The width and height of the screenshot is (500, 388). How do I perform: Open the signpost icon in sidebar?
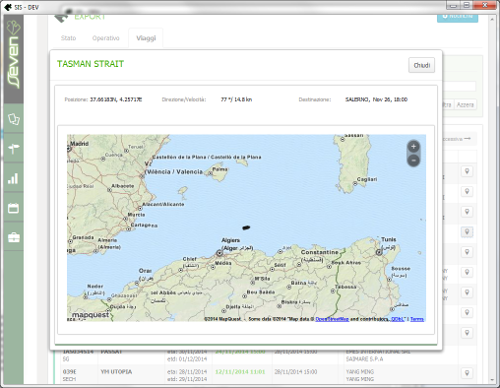click(x=14, y=148)
